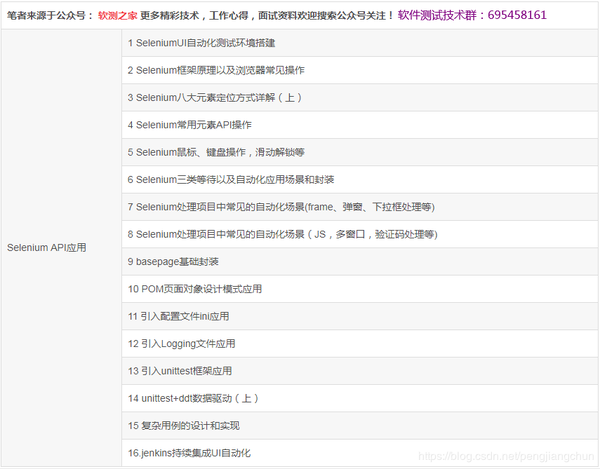
Task: Select the group number 695458161 text
Action: tap(517, 15)
